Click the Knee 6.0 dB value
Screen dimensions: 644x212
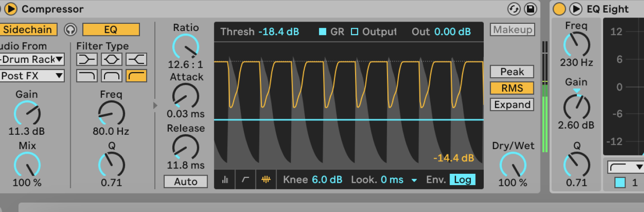[327, 180]
